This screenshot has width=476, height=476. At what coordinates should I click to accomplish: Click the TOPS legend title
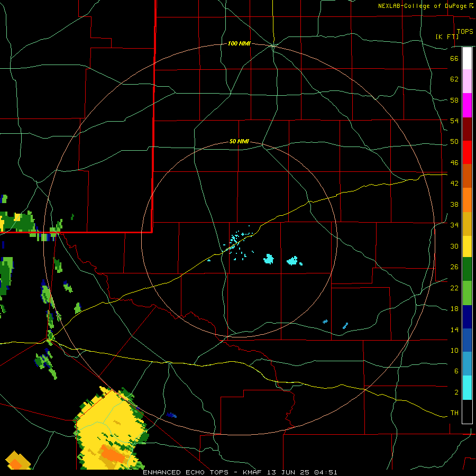(465, 32)
